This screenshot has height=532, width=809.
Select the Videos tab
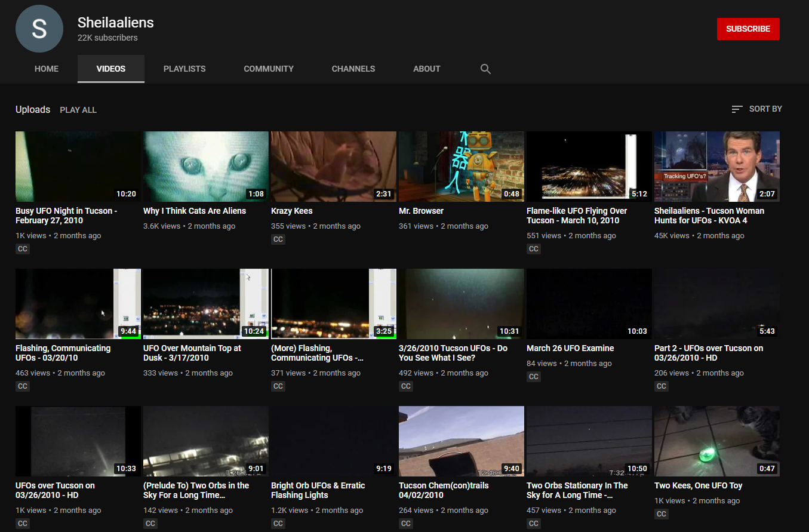(111, 69)
